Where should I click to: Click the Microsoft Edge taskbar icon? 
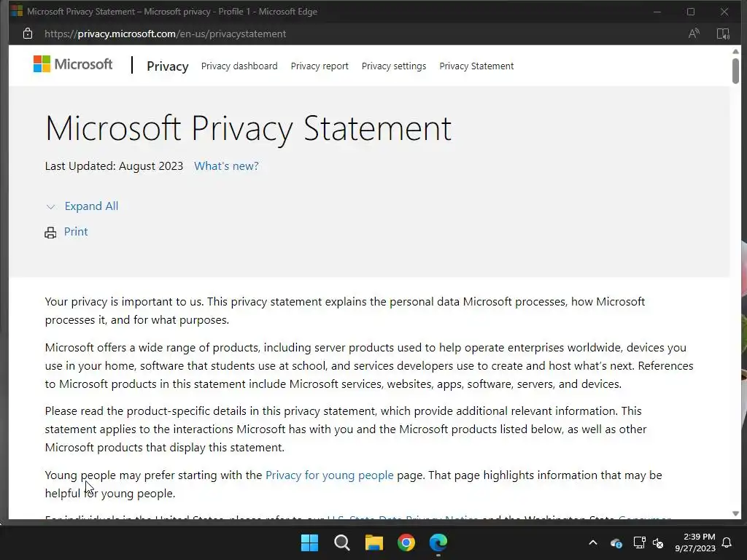tap(438, 542)
